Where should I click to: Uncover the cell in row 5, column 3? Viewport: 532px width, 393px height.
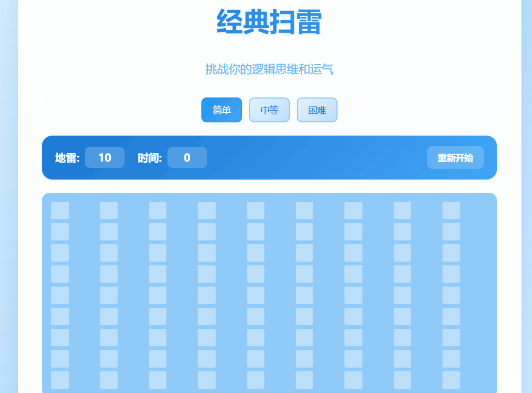pyautogui.click(x=158, y=296)
